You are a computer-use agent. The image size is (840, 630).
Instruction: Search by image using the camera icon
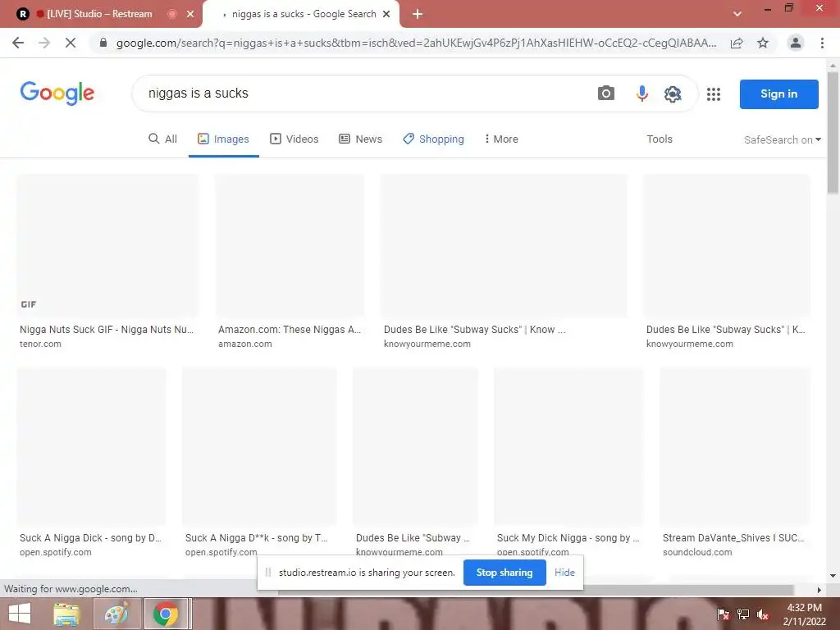[606, 94]
